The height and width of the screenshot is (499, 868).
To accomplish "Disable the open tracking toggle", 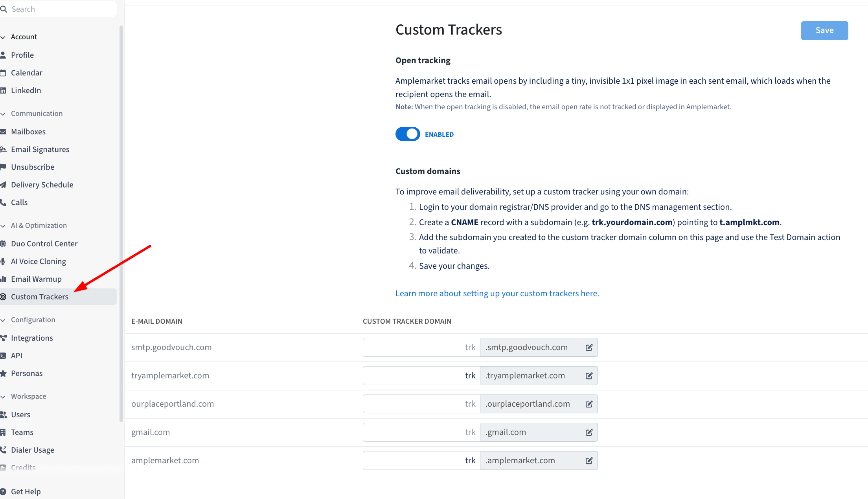I will (x=408, y=134).
